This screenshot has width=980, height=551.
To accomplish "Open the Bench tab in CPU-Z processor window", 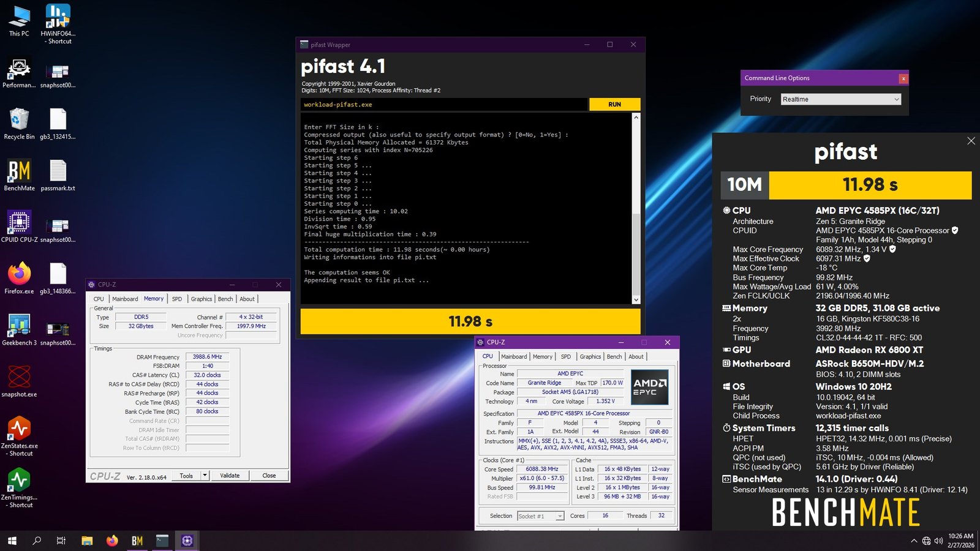I will (x=614, y=357).
